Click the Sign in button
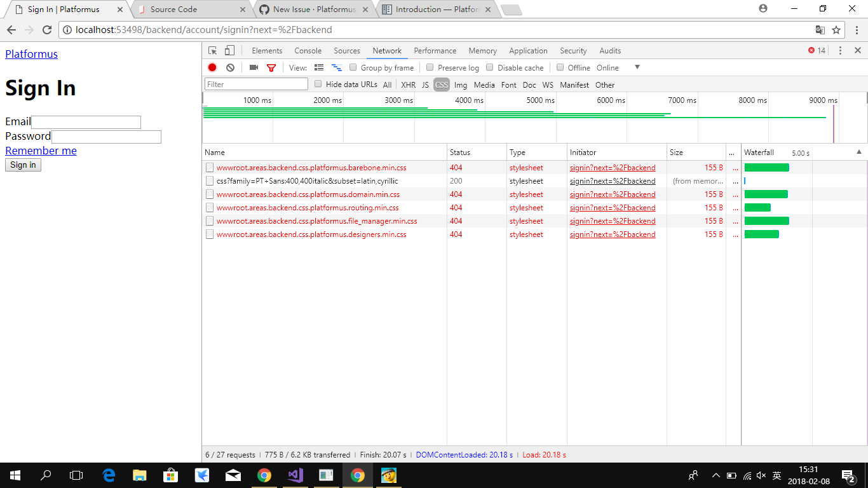Viewport: 868px width, 488px height. [x=22, y=165]
